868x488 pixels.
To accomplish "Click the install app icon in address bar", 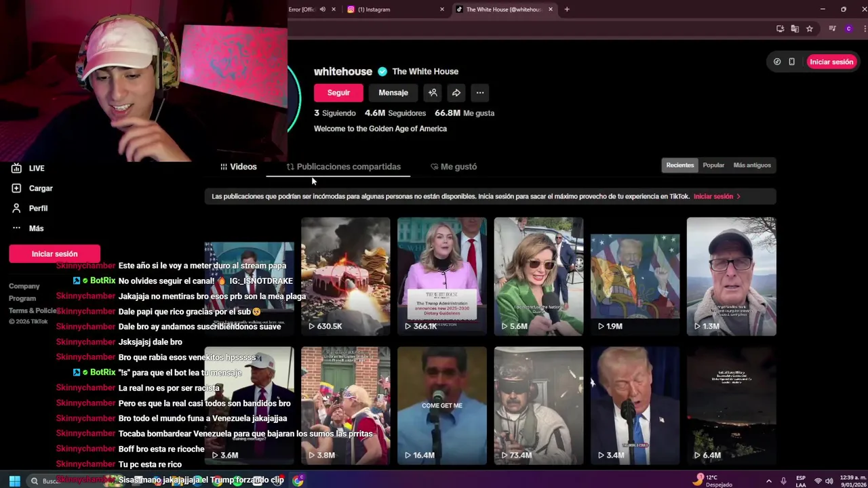I will tap(780, 28).
